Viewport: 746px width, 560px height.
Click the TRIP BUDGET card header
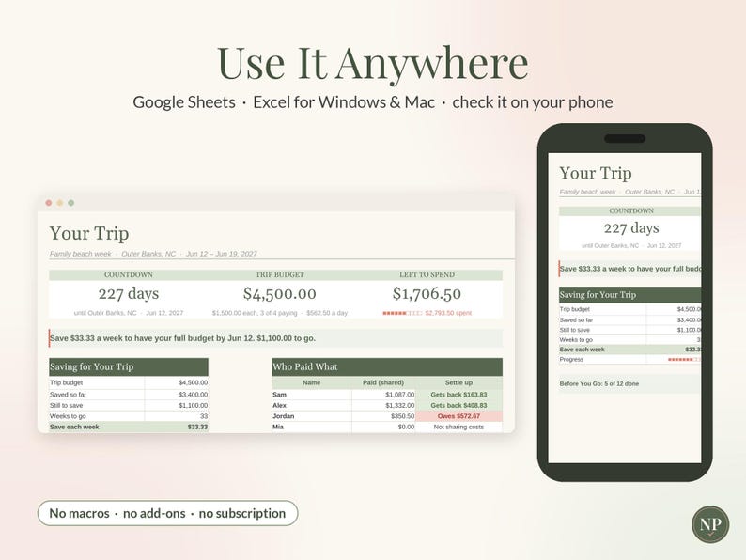click(280, 274)
